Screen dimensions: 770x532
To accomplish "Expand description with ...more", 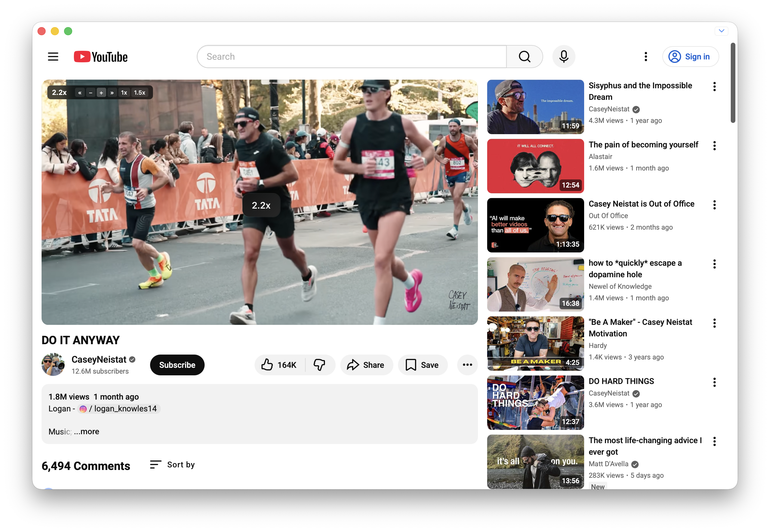I will click(87, 432).
